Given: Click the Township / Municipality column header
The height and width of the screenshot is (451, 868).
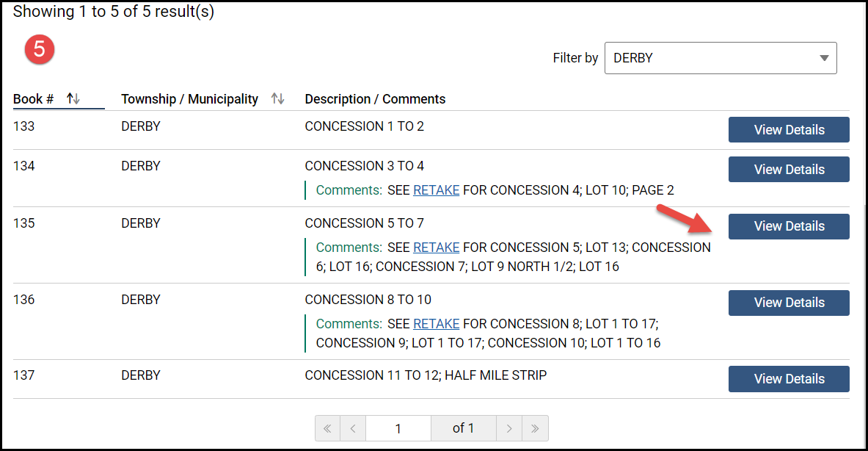Looking at the screenshot, I should point(189,99).
